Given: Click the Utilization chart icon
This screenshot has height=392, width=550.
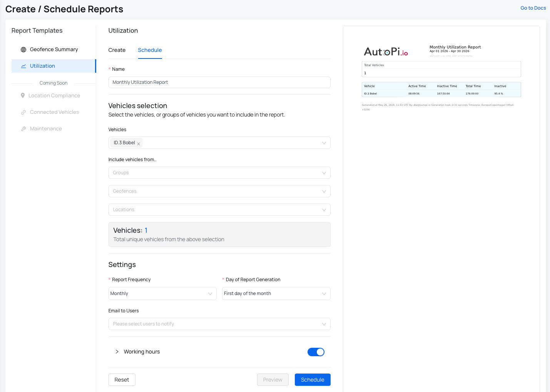Looking at the screenshot, I should pyautogui.click(x=23, y=66).
